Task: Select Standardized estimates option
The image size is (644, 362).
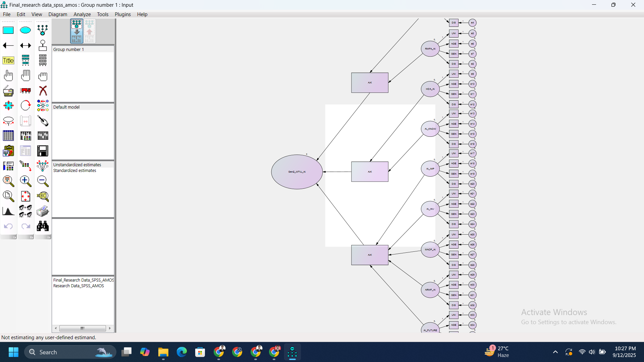Action: click(74, 171)
